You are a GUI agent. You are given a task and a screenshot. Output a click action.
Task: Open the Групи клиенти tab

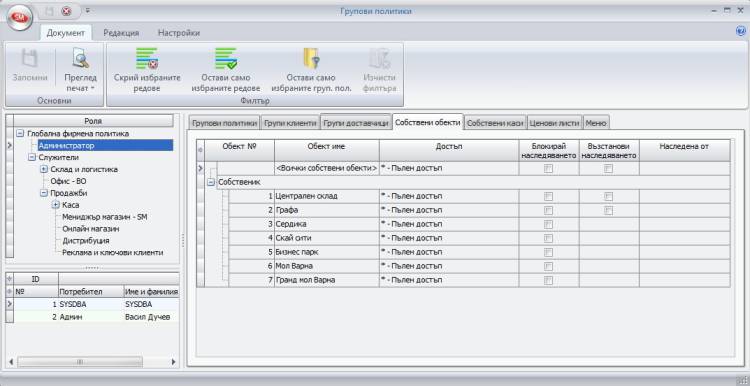coord(290,123)
